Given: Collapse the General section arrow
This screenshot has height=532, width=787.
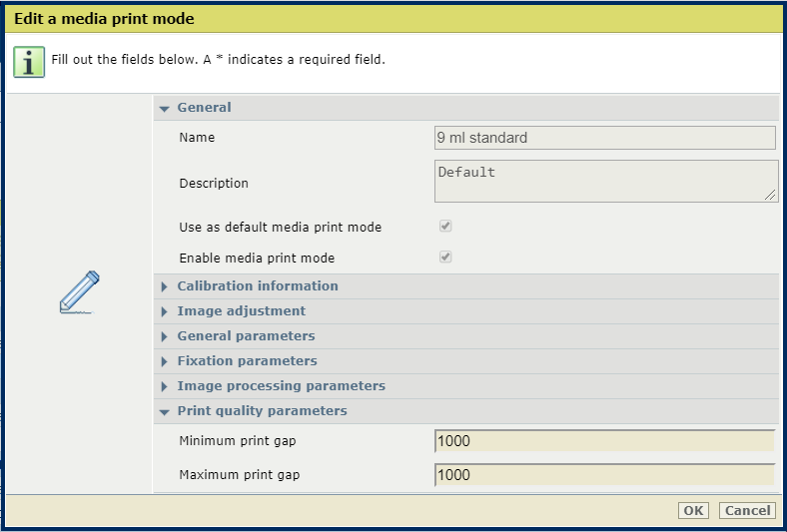Looking at the screenshot, I should 164,109.
